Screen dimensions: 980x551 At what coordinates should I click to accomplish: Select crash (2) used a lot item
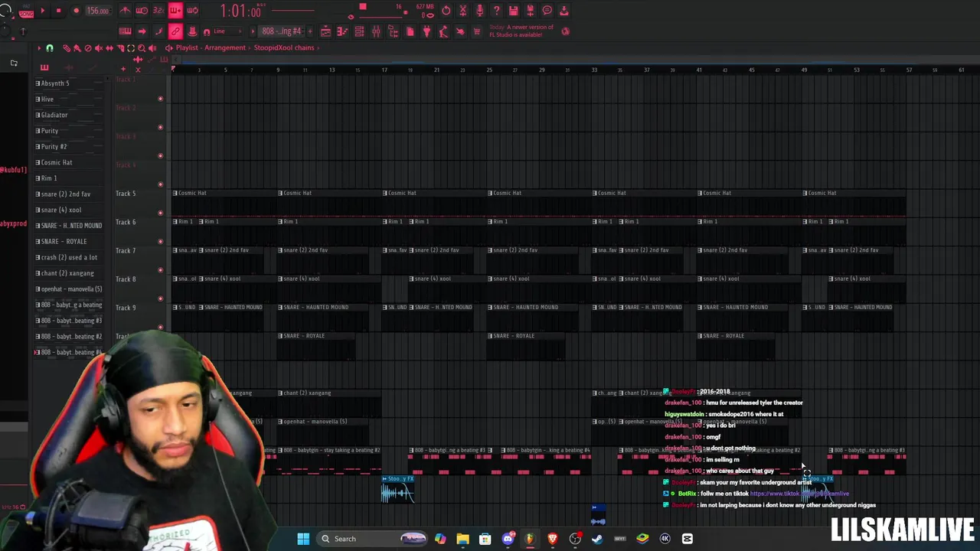click(69, 257)
